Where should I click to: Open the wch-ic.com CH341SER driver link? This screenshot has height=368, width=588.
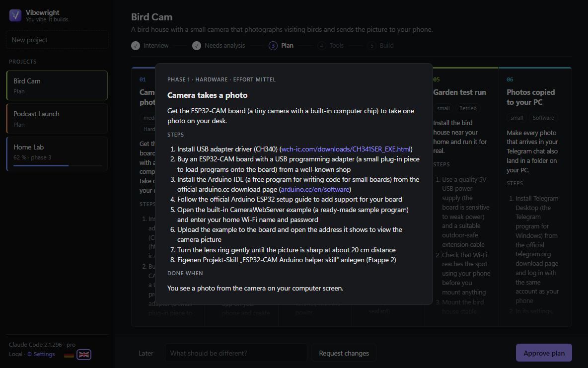346,149
